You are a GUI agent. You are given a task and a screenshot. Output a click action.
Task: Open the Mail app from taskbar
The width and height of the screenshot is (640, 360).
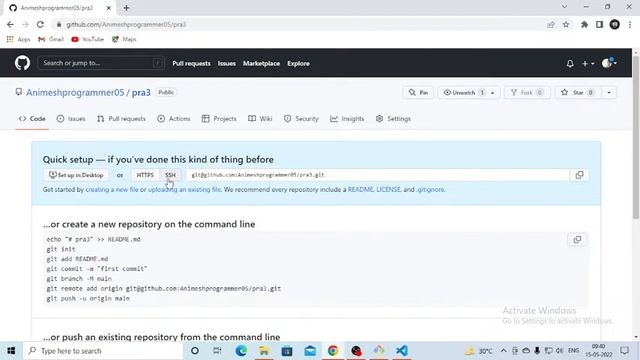[x=310, y=351]
